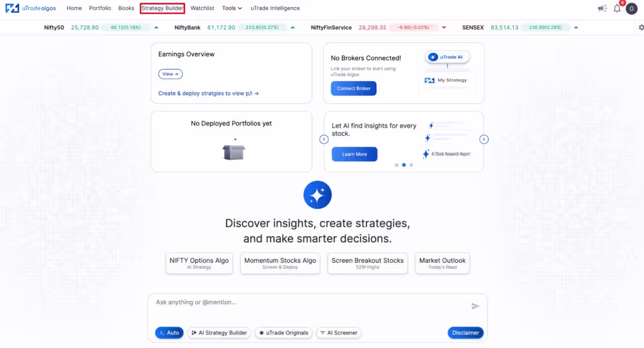Click No Brokers Connected heading

[366, 58]
